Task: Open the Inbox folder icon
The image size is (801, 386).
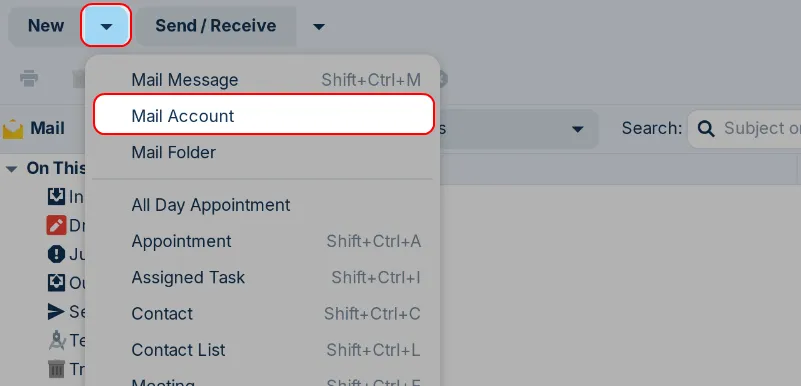Action: coord(56,197)
